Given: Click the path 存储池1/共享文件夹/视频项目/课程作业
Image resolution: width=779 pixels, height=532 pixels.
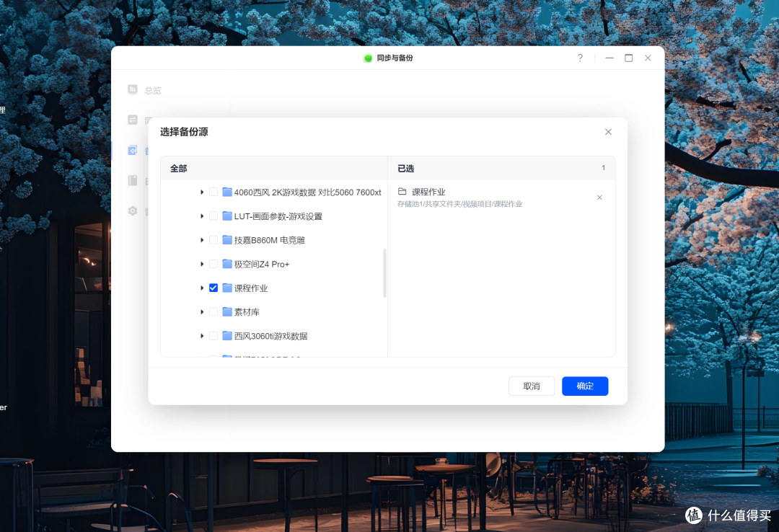Looking at the screenshot, I should coord(459,204).
